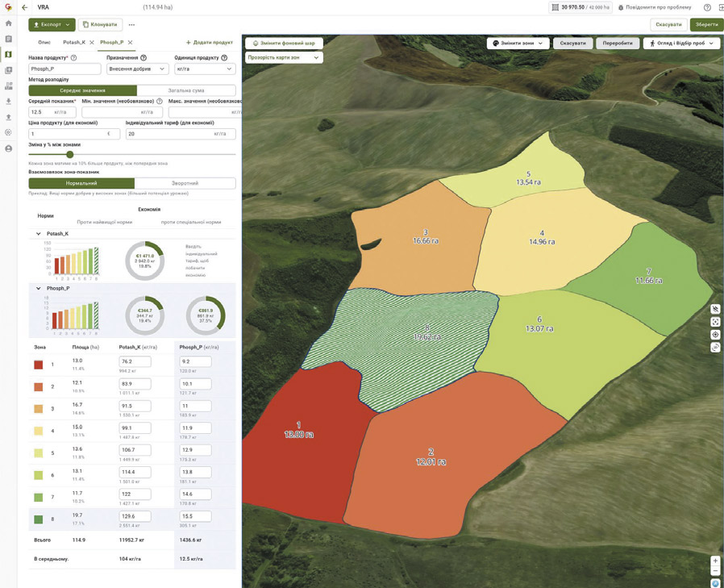The height and width of the screenshot is (588, 724).
Task: Open the Призначення dropdown
Action: point(138,69)
